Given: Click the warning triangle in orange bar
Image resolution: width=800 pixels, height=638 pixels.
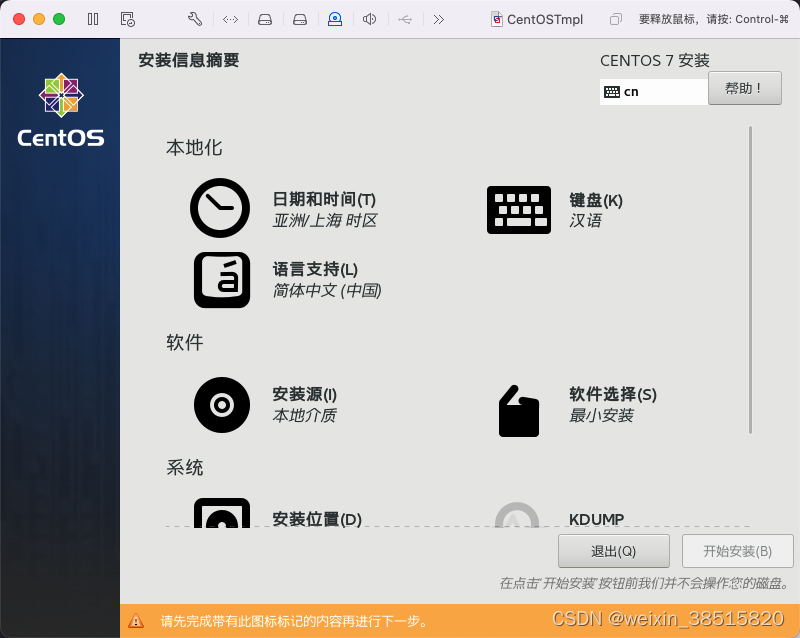Looking at the screenshot, I should [x=136, y=621].
